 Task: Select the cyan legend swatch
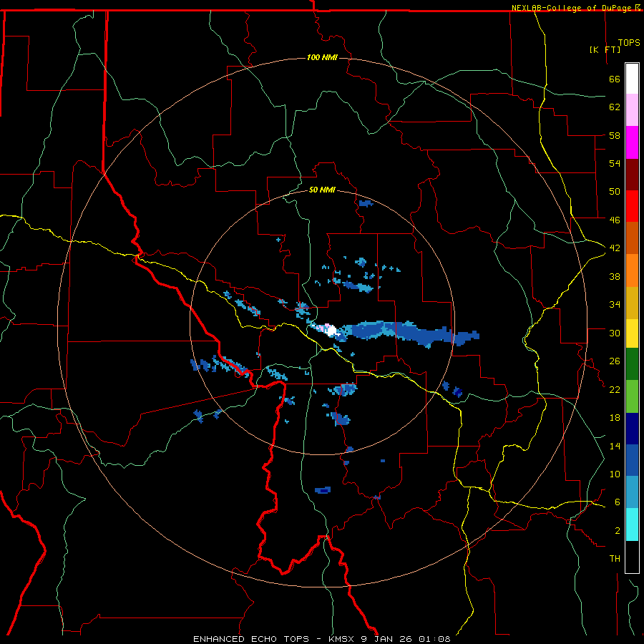click(632, 525)
